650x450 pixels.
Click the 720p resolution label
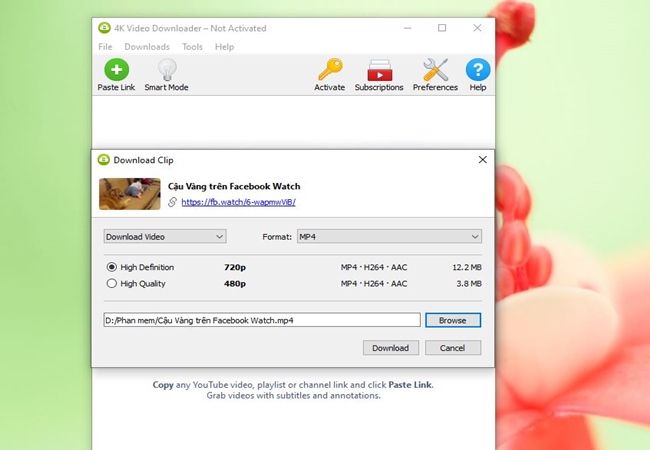click(235, 268)
